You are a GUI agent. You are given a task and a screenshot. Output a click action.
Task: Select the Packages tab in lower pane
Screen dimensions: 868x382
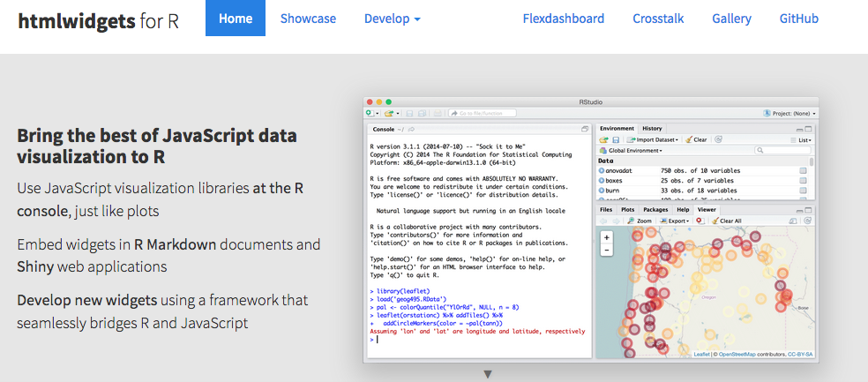tap(655, 210)
